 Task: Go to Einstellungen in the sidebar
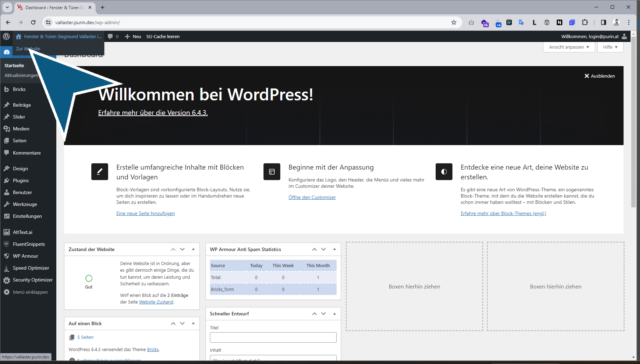pyautogui.click(x=27, y=216)
